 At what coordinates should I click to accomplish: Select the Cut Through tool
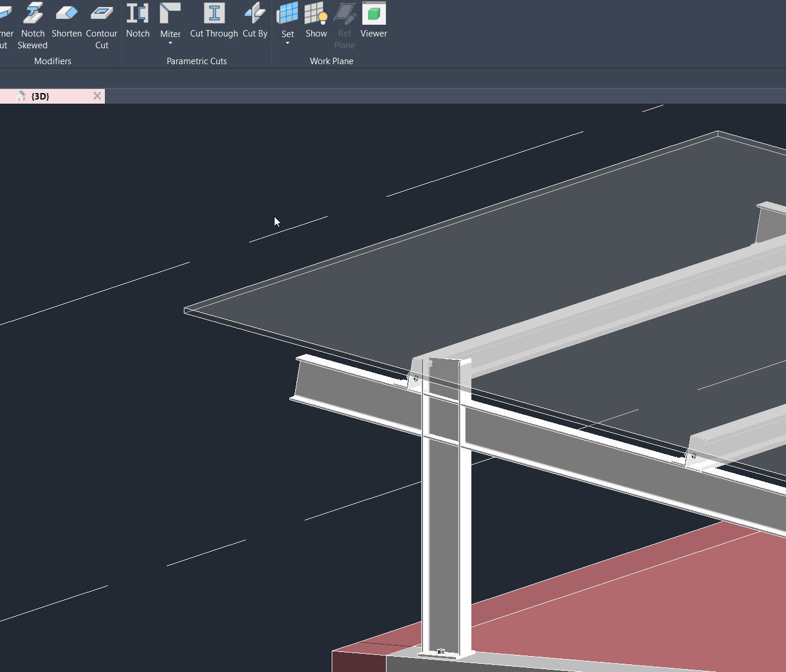coord(213,24)
